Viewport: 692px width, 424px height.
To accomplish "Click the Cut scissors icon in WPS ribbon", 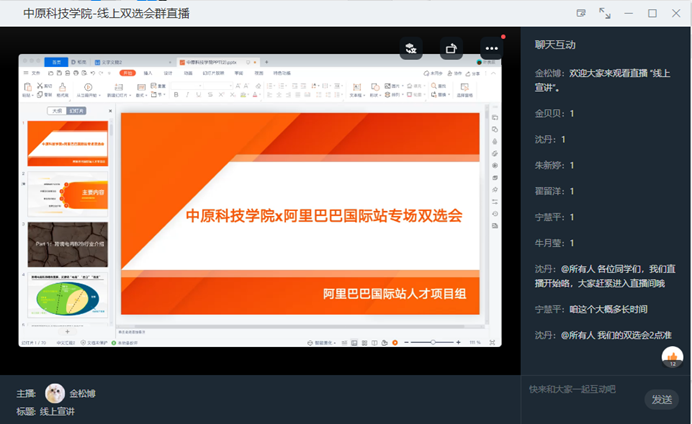I will (40, 86).
